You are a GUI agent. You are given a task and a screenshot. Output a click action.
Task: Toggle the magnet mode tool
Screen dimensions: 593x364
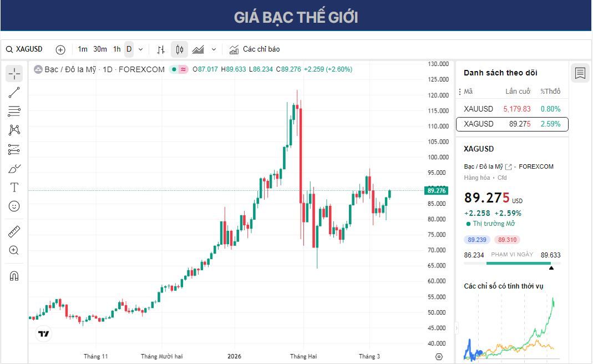14,276
